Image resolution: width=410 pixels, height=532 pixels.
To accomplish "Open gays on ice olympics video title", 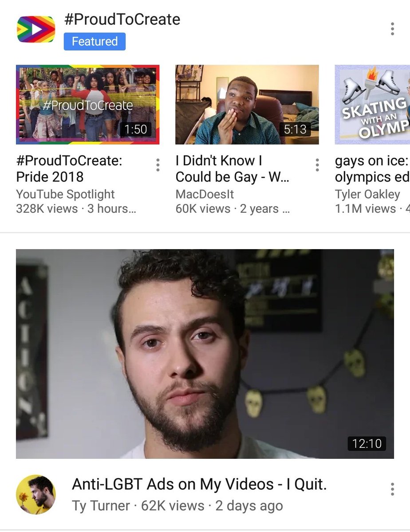I will coord(372,168).
